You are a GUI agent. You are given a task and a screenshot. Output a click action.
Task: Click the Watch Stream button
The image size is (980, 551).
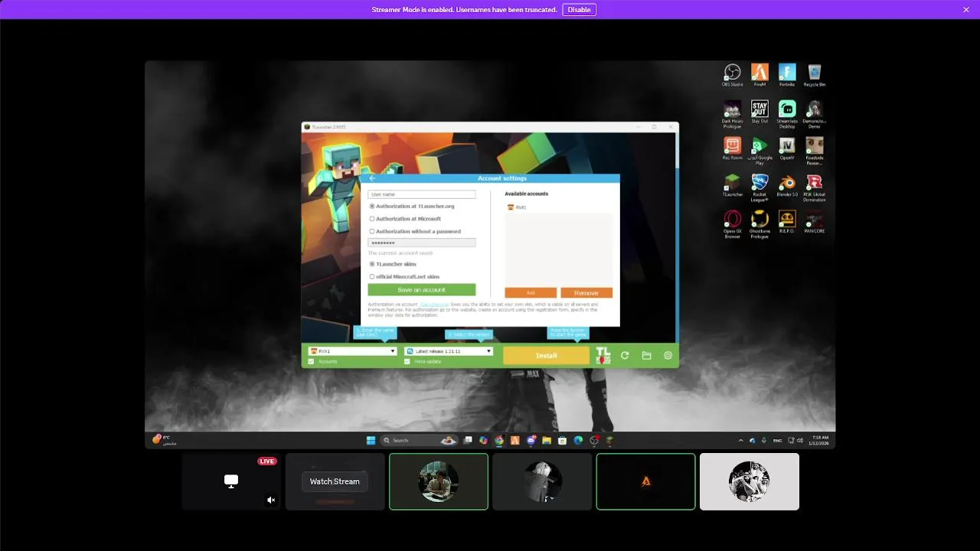tap(335, 481)
